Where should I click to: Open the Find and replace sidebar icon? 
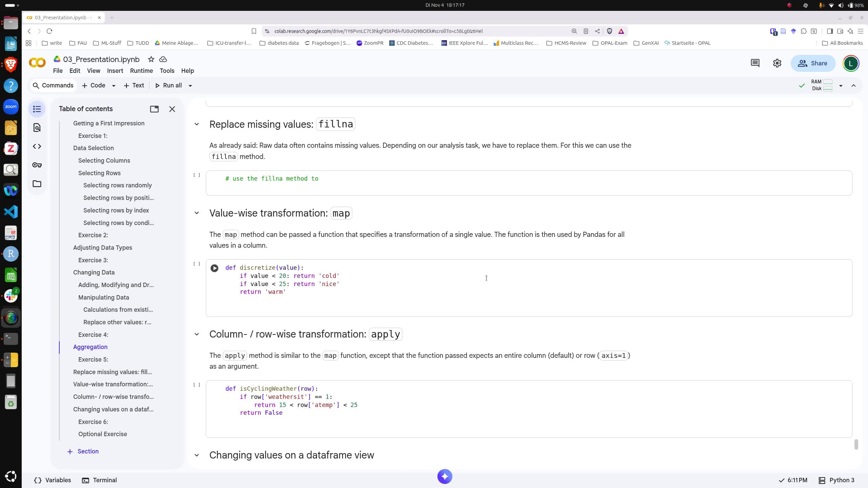[37, 127]
